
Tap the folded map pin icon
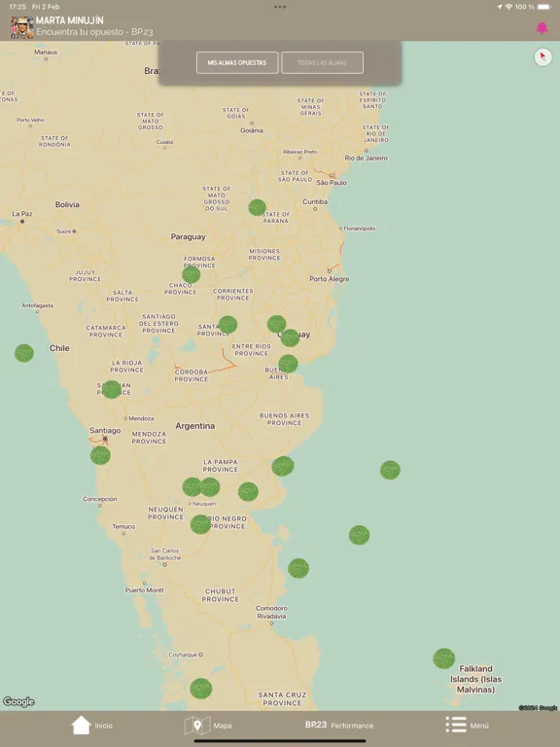[197, 726]
